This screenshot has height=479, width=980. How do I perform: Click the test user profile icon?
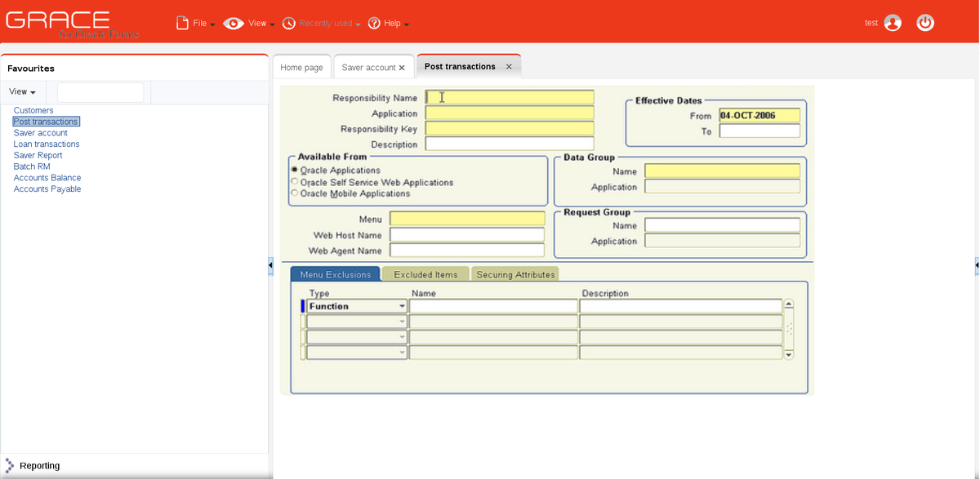[892, 22]
